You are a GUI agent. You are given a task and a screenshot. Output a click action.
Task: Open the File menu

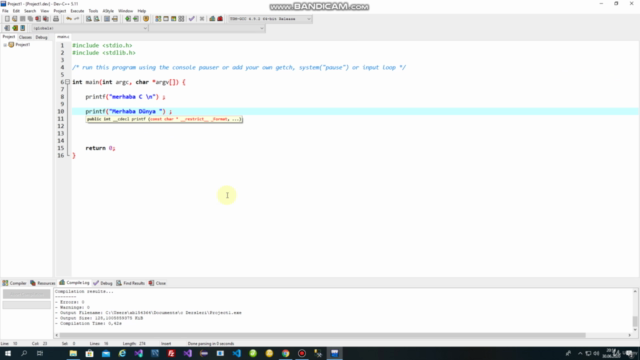[5, 11]
